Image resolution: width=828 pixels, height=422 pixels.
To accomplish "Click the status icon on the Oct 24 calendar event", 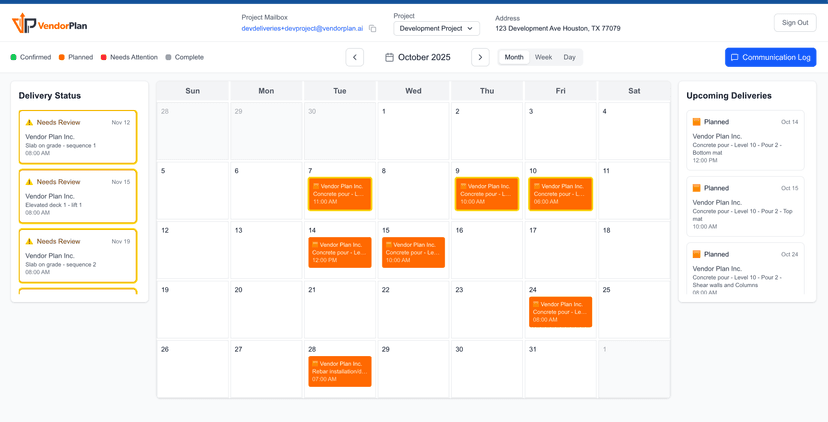I will (537, 304).
